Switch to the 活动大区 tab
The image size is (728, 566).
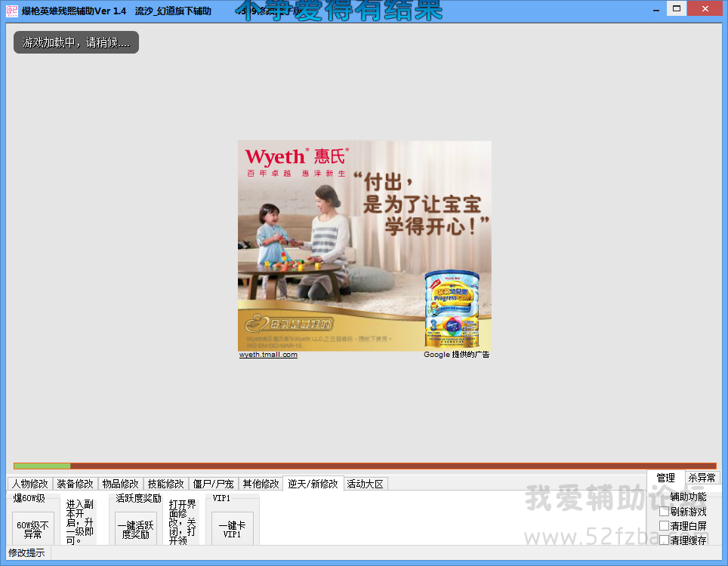click(366, 484)
